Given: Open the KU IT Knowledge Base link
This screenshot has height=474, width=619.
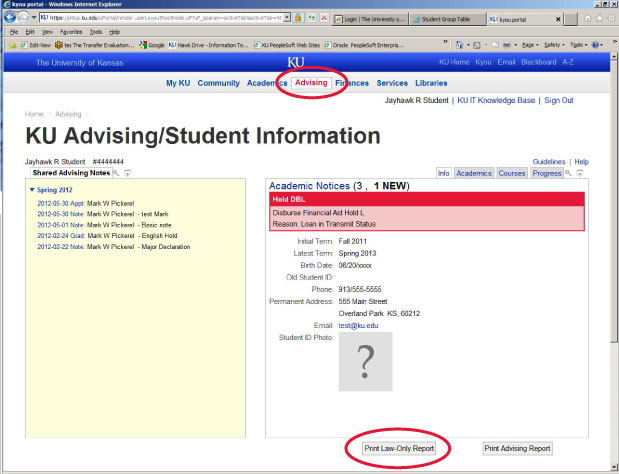Looking at the screenshot, I should [x=496, y=100].
